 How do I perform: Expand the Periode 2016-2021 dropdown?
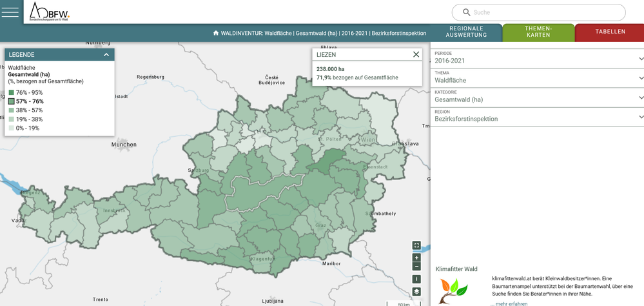pyautogui.click(x=537, y=58)
